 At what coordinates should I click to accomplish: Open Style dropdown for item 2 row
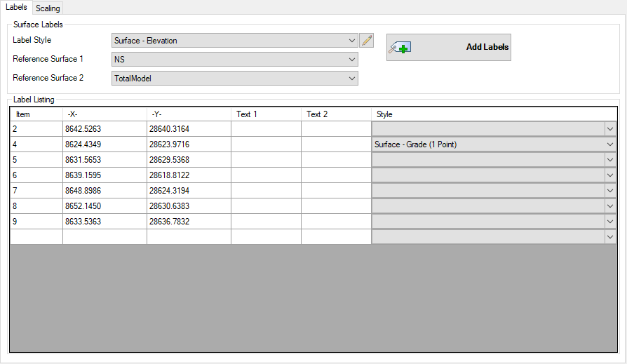(x=609, y=129)
